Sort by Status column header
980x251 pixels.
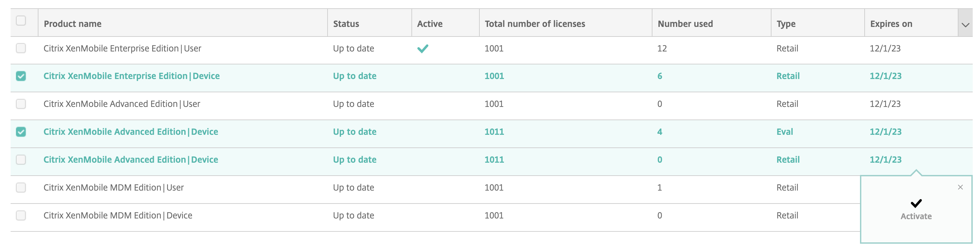346,24
